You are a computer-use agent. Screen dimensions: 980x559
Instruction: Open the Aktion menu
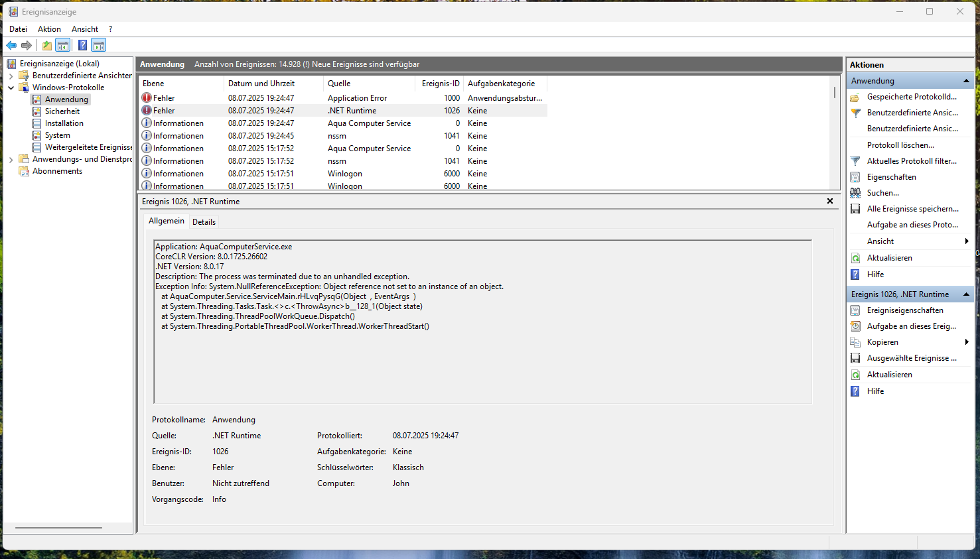point(49,29)
